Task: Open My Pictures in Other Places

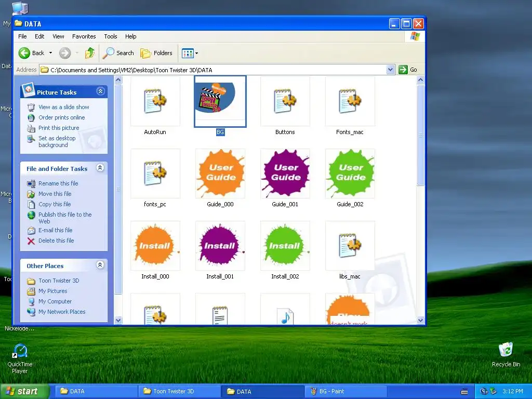Action: (x=53, y=291)
